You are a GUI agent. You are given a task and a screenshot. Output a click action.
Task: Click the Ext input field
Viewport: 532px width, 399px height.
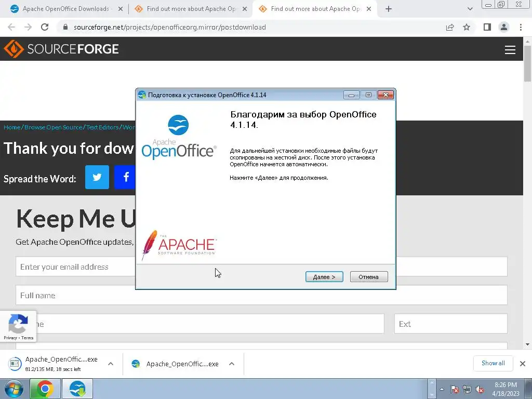tap(450, 324)
